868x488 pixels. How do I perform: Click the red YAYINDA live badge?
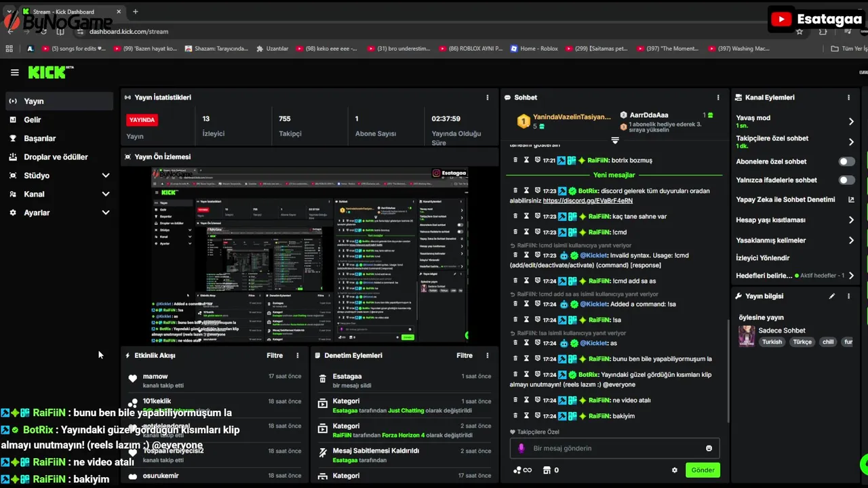142,120
